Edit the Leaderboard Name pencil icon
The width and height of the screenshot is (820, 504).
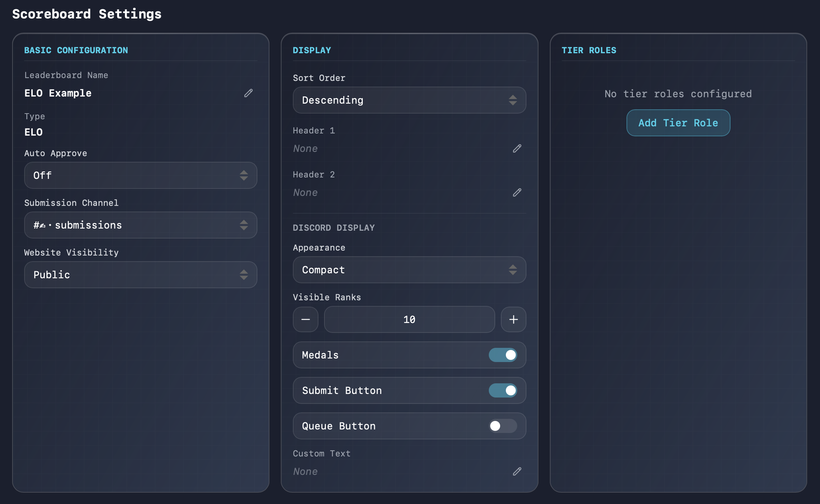click(x=248, y=93)
